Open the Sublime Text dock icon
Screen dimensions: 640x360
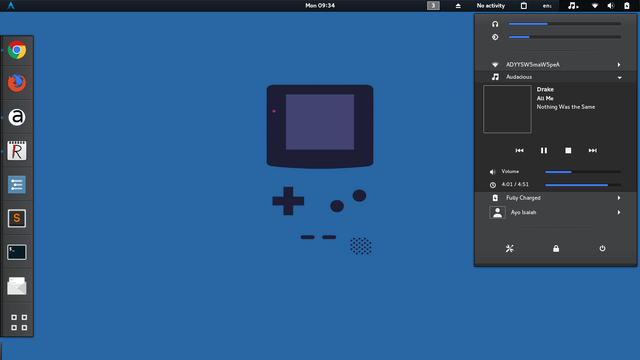(x=17, y=218)
